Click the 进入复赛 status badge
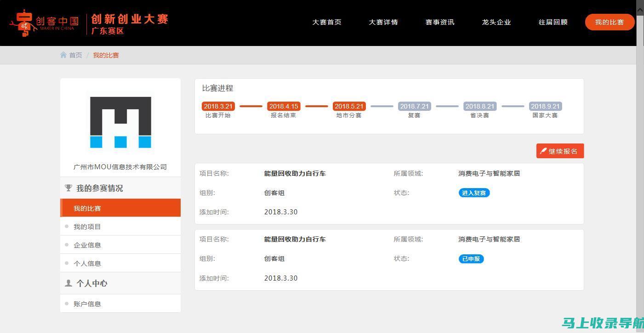Screen dimensions: 644x333 pyautogui.click(x=474, y=193)
